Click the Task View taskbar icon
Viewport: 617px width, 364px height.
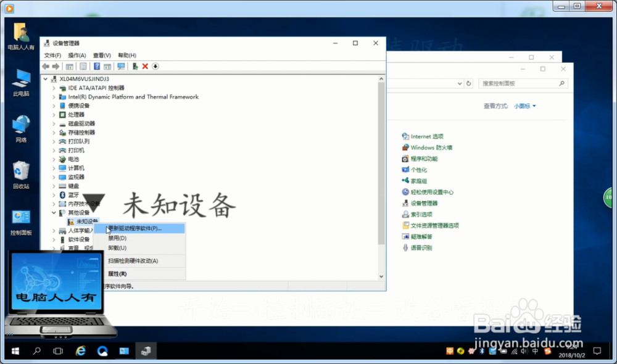58,351
